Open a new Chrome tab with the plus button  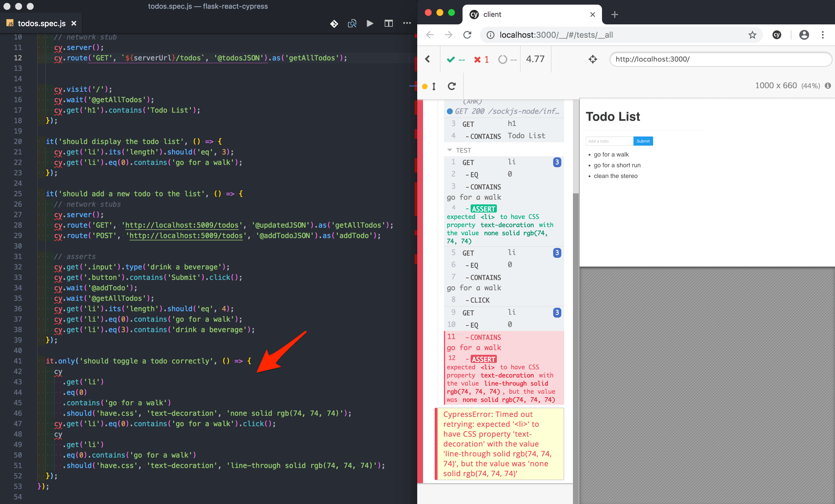click(614, 14)
